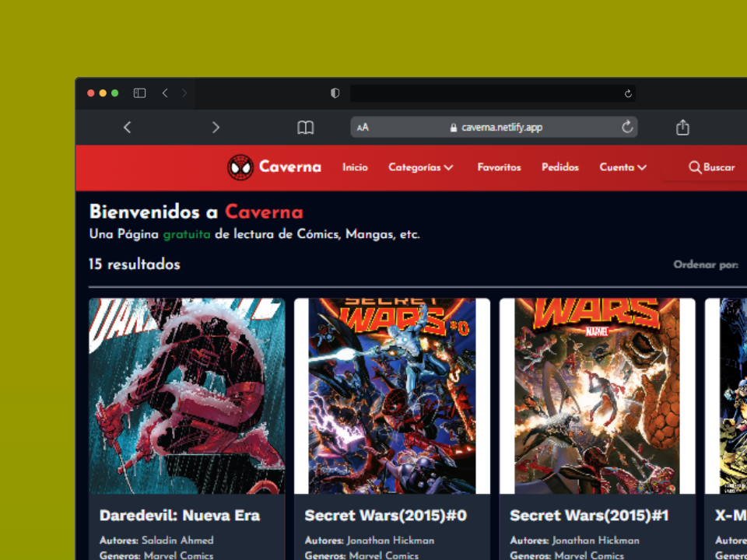Click the Buscar search button

click(x=712, y=167)
